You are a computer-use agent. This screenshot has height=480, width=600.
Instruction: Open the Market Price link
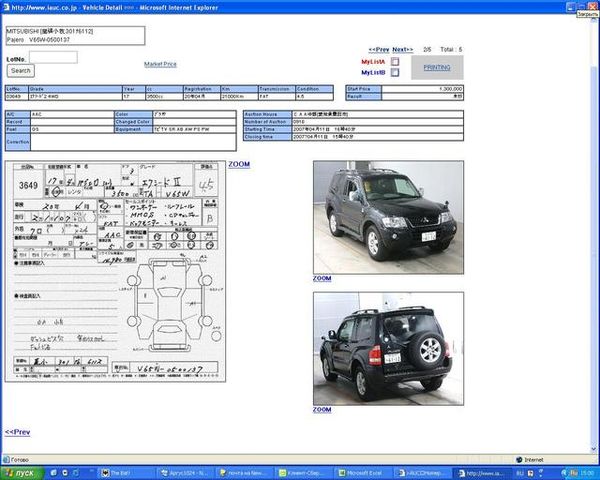click(160, 64)
